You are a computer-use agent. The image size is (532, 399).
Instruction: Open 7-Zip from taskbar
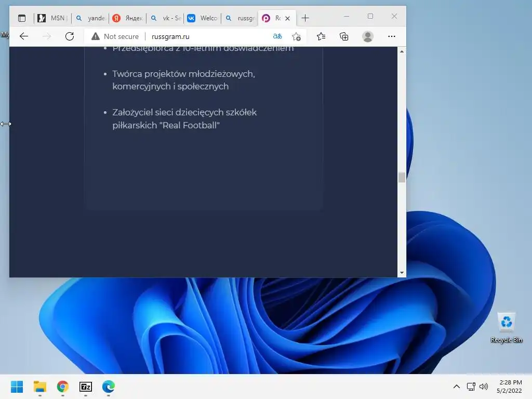tap(86, 387)
